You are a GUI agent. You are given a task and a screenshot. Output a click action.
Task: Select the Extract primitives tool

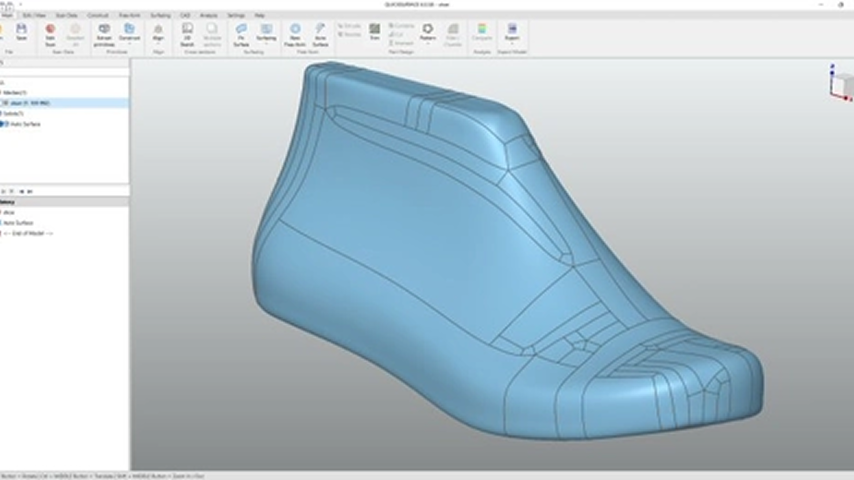tap(104, 34)
